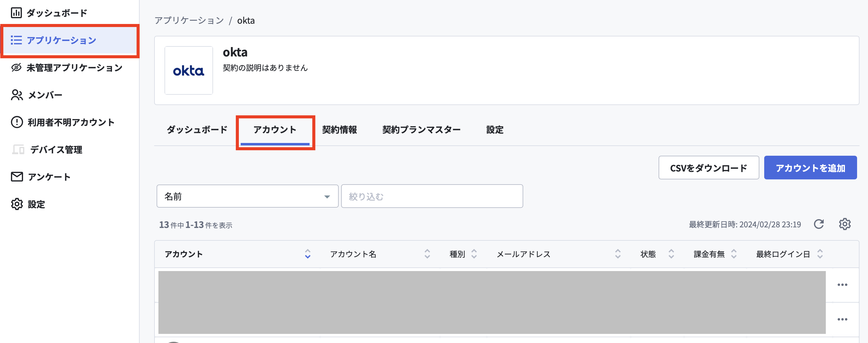Open ダッシュボード in the sidebar menu
The image size is (868, 343).
[x=57, y=13]
